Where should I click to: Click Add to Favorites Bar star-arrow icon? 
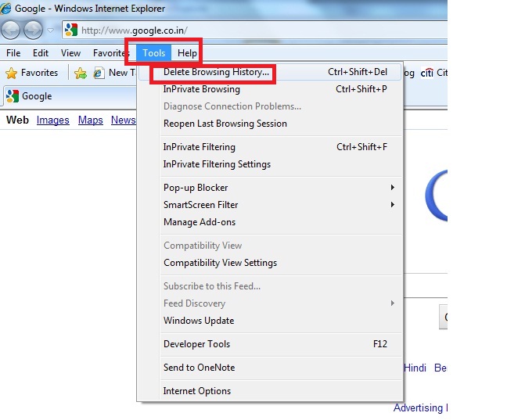click(81, 73)
